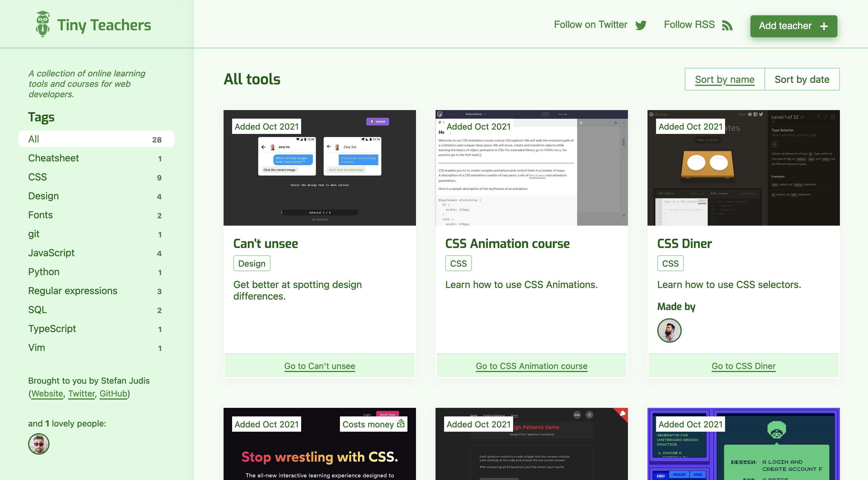Filter by the Fonts tag
The image size is (868, 480).
[97, 215]
